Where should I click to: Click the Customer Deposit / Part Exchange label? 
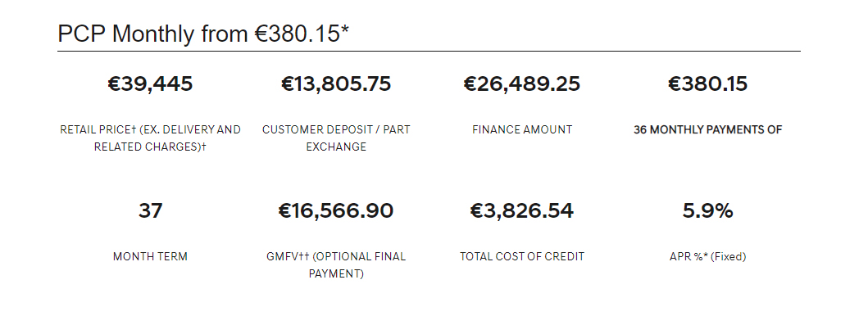point(336,138)
